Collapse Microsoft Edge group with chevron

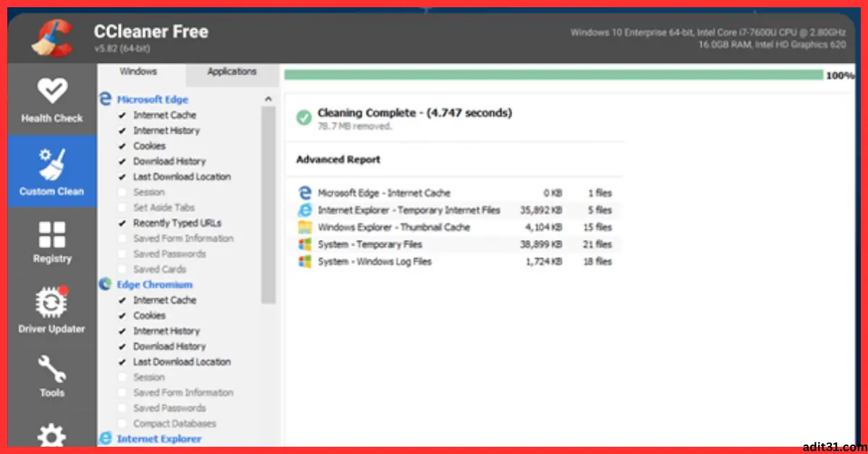pos(268,99)
